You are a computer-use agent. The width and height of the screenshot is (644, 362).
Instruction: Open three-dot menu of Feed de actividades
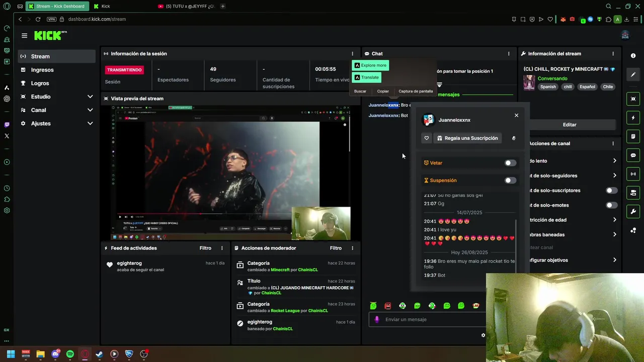222,248
